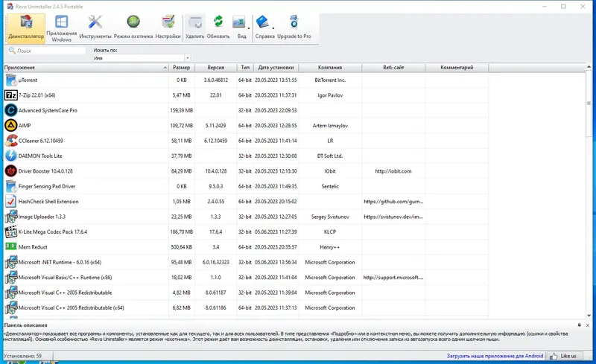The height and width of the screenshot is (364, 596).
Task: Select Microsoft .NET Runtime 6.0.16 icon
Action: point(11,262)
